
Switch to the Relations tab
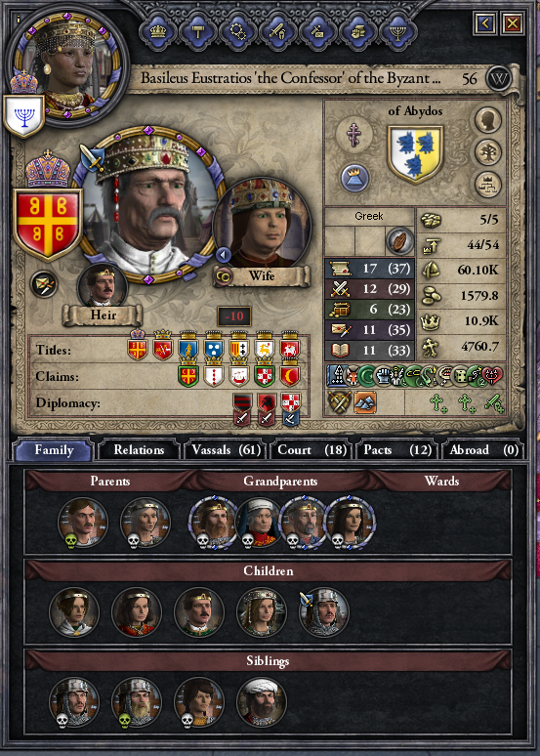[139, 450]
